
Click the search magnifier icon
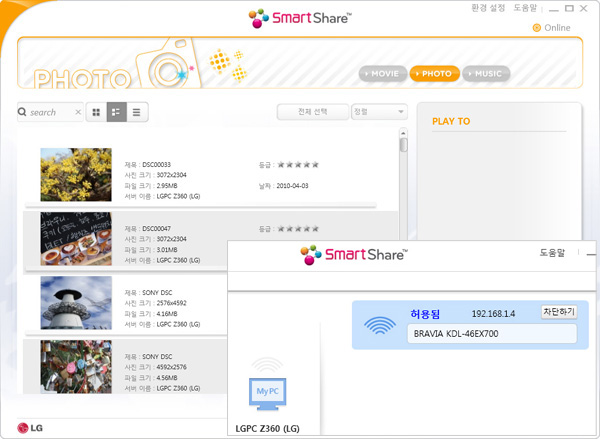pyautogui.click(x=22, y=112)
